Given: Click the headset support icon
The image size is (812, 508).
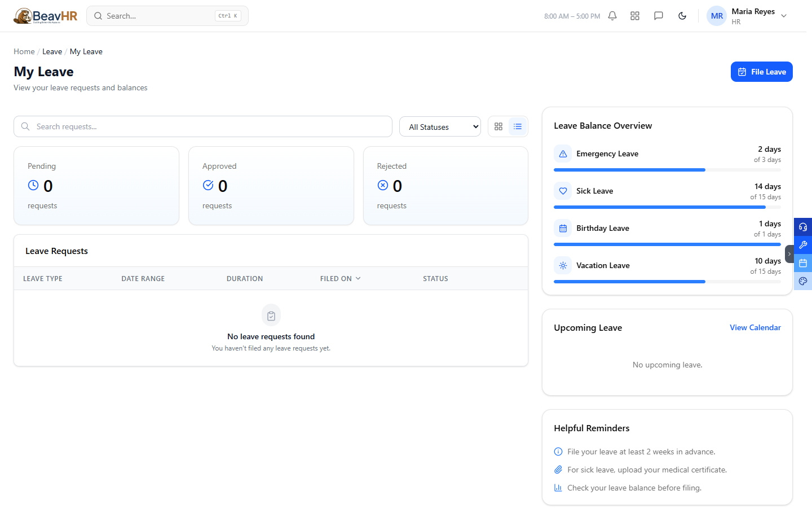Looking at the screenshot, I should [803, 227].
